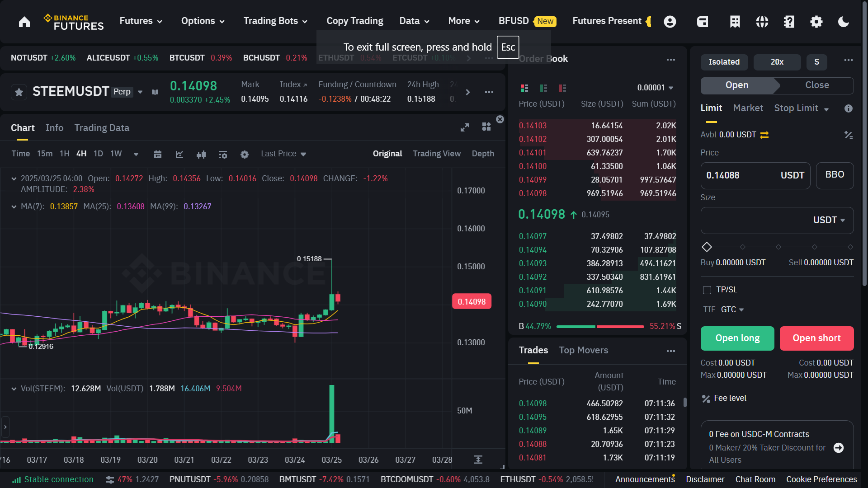Click the Open short button
This screenshot has width=868, height=488.
point(816,338)
